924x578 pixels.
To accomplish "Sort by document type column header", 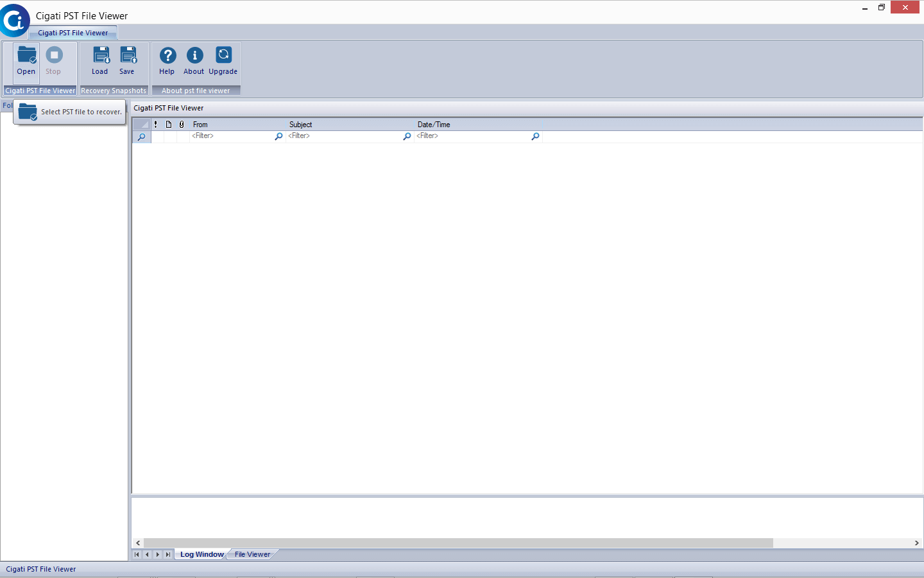I will tap(169, 125).
